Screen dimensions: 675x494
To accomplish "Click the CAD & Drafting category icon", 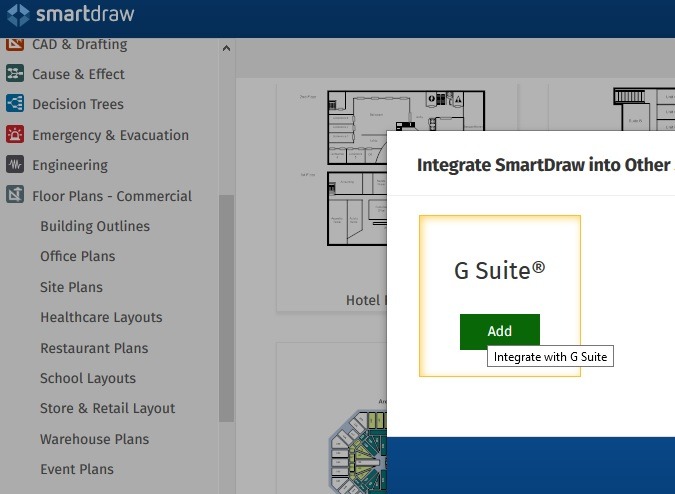I will [x=15, y=44].
